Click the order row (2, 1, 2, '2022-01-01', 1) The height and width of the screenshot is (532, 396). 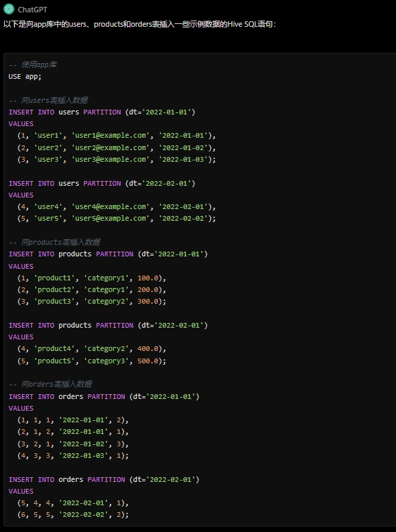click(73, 432)
